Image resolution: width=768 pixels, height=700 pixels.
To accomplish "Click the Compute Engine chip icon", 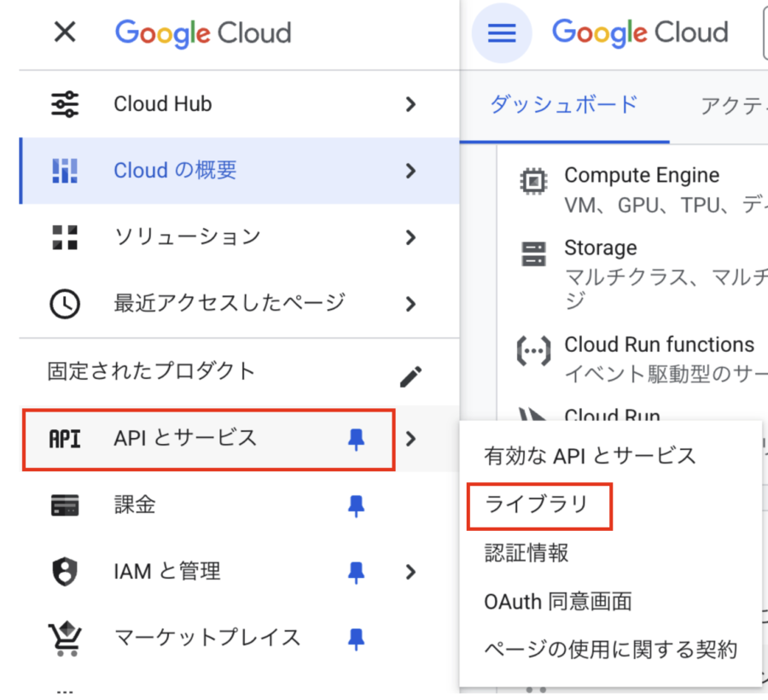I will pyautogui.click(x=533, y=182).
